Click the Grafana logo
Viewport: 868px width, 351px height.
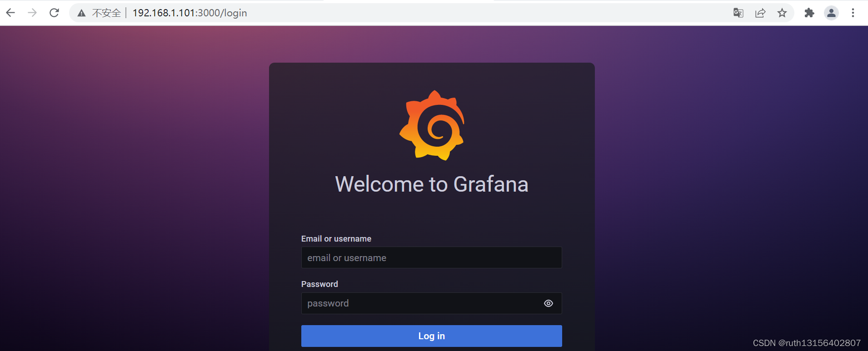tap(432, 125)
